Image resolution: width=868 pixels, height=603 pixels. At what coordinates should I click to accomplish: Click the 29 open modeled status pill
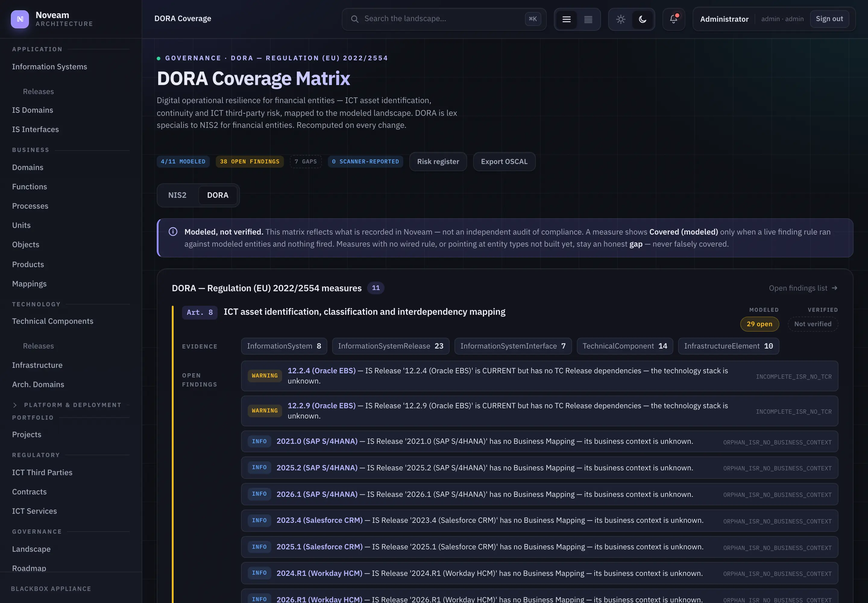click(x=759, y=324)
